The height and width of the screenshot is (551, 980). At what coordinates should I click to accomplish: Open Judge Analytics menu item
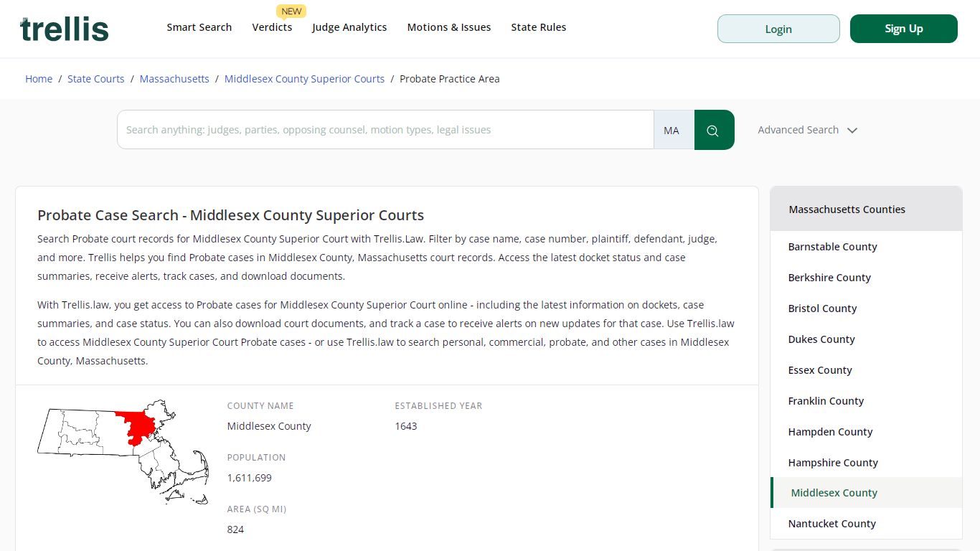(x=349, y=27)
